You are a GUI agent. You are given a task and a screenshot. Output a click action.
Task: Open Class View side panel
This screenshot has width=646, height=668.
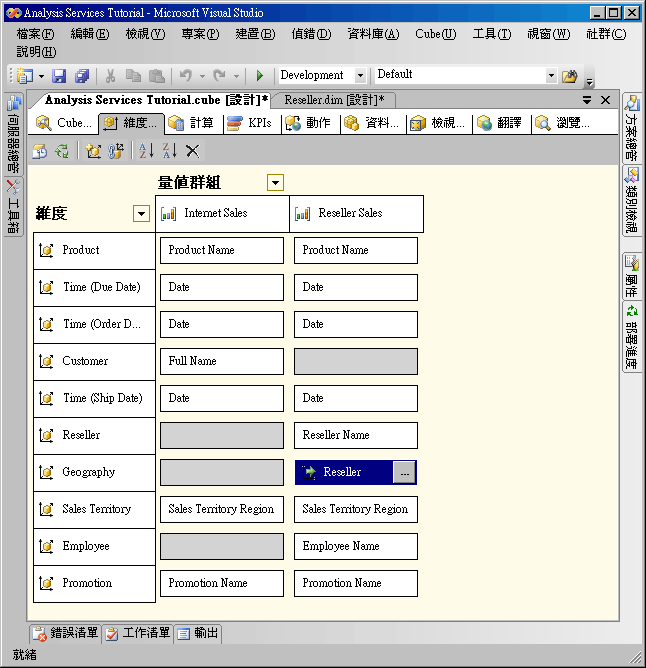[632, 200]
